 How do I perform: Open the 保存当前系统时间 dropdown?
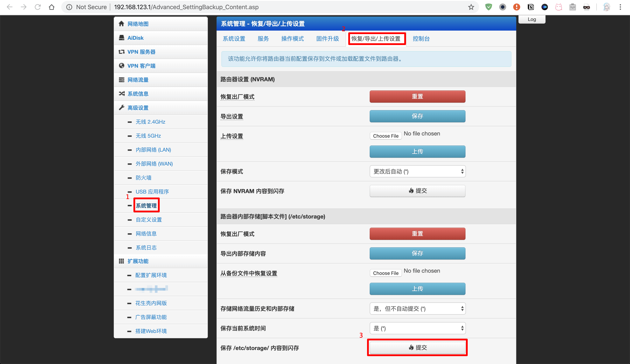pyautogui.click(x=417, y=328)
